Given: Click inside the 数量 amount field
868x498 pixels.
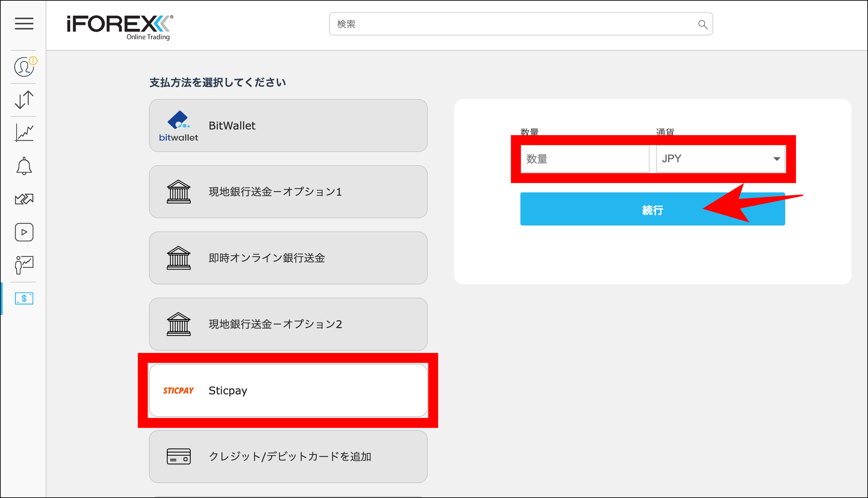Looking at the screenshot, I should pyautogui.click(x=585, y=158).
